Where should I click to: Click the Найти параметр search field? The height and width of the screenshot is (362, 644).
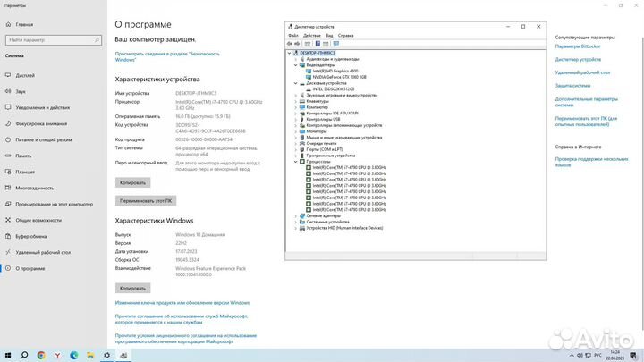[54, 40]
